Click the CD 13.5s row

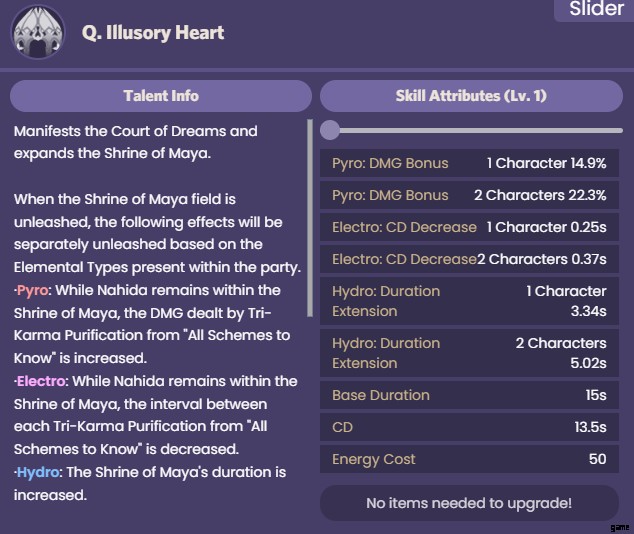point(469,427)
